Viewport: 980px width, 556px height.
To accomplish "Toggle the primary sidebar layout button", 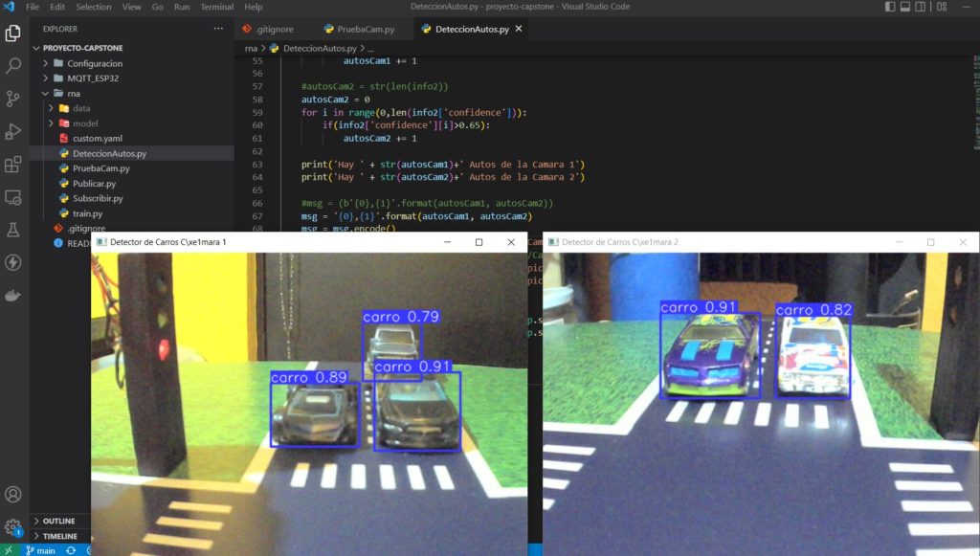I will pos(891,7).
